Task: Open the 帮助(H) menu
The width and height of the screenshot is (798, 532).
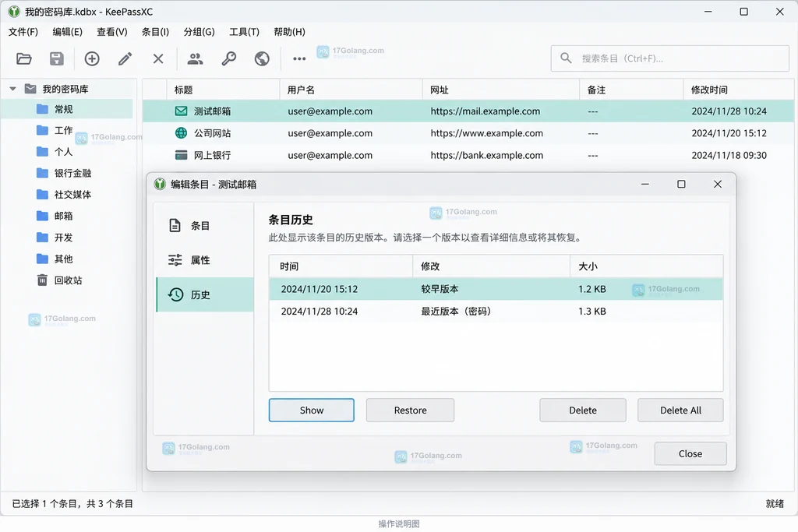Action: 289,31
